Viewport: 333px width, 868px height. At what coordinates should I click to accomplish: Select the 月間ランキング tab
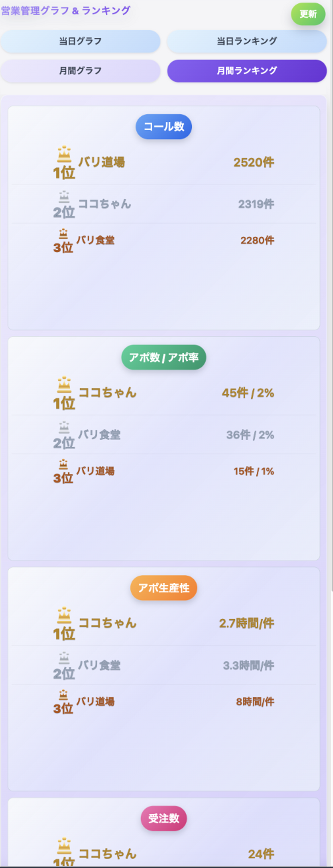click(247, 71)
